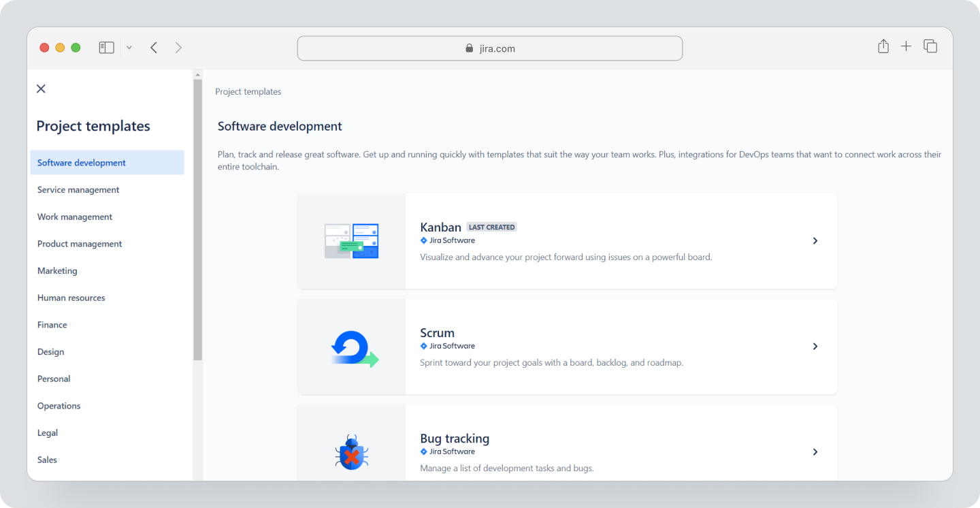Toggle the Safari sidebar icon
This screenshot has width=980, height=508.
106,47
